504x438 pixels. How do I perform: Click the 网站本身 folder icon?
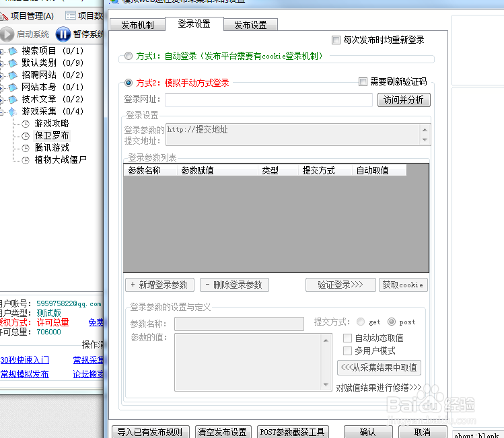(x=13, y=87)
